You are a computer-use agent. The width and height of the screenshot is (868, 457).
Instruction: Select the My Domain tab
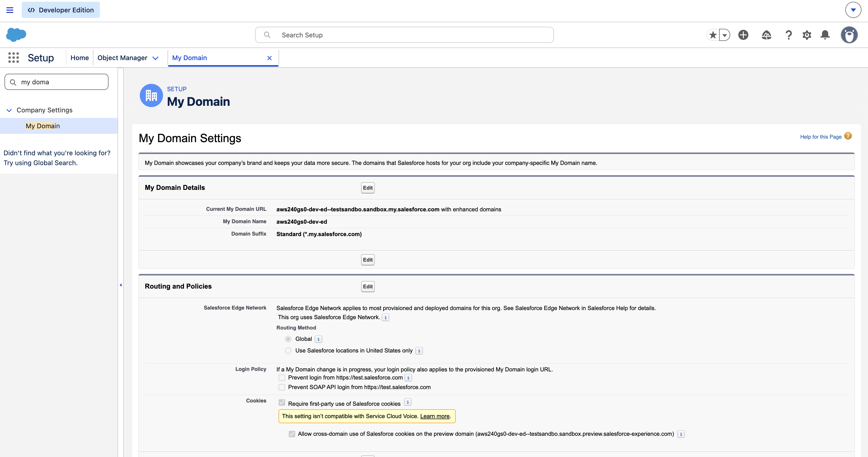(189, 58)
